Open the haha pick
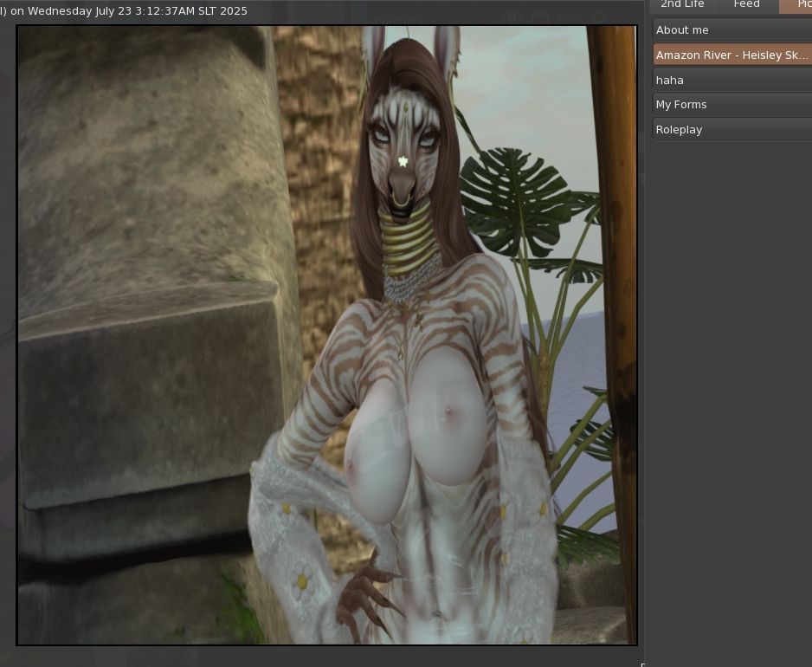The image size is (812, 667). click(x=732, y=81)
